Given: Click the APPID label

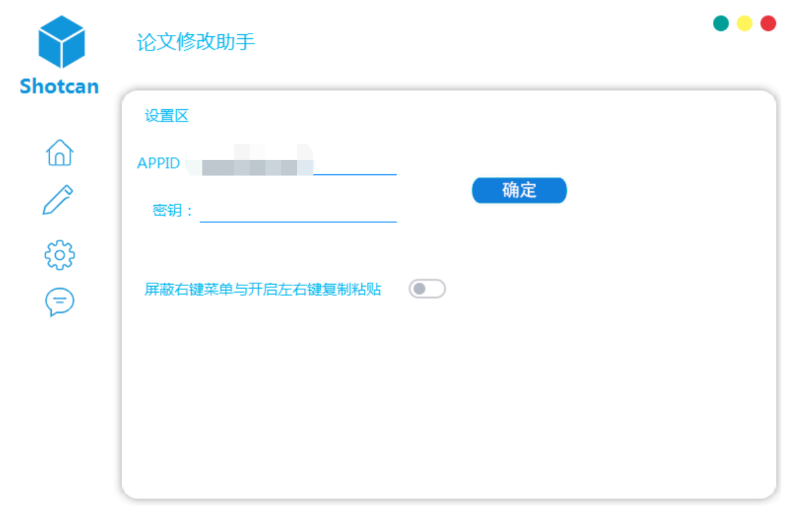Looking at the screenshot, I should tap(158, 163).
